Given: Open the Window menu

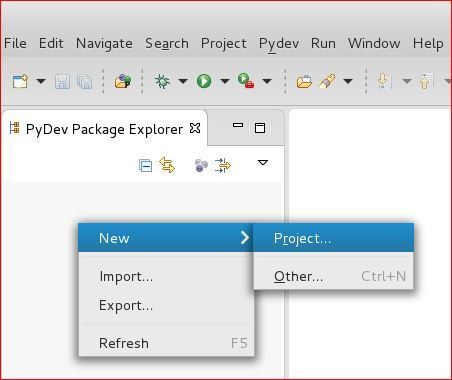Looking at the screenshot, I should [x=374, y=43].
